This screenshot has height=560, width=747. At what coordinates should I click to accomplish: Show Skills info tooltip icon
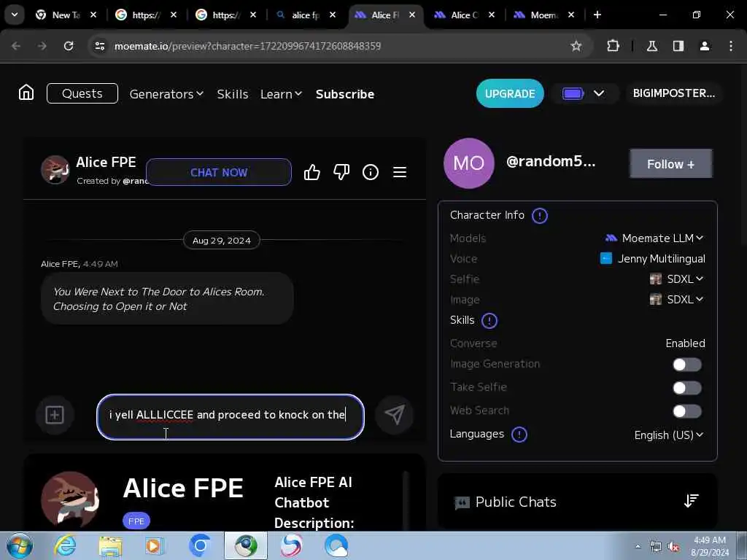(489, 321)
